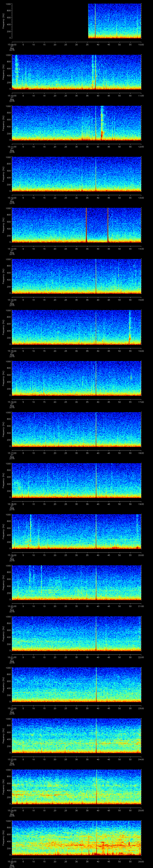Click "Frequency (Hz)" label of the 15:13:00 panel
Viewport: 153px width, 868px height.
pos(3,225)
